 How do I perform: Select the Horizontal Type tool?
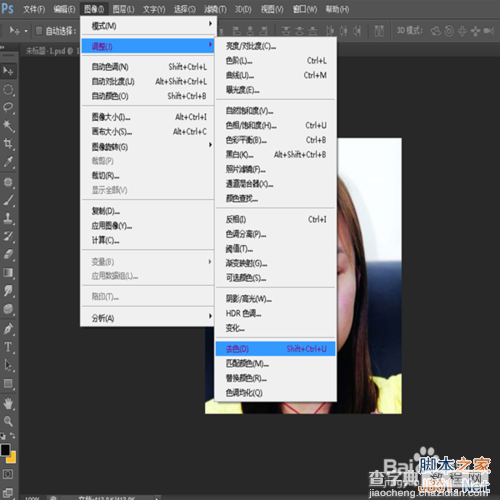pos(8,347)
